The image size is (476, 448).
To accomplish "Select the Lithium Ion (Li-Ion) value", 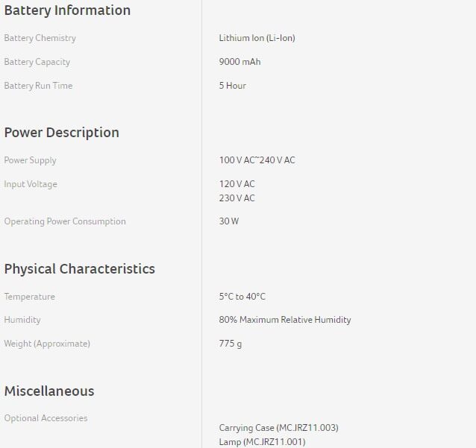I will (257, 38).
